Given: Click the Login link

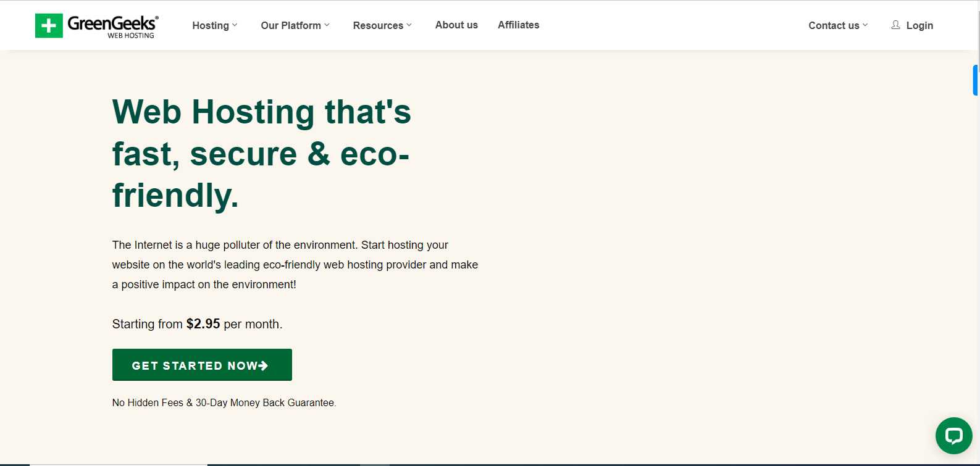Looking at the screenshot, I should (919, 25).
